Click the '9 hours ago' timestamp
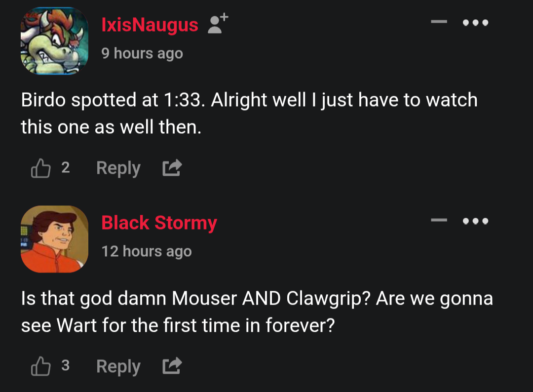Viewport: 533px width, 392px height. pos(142,53)
